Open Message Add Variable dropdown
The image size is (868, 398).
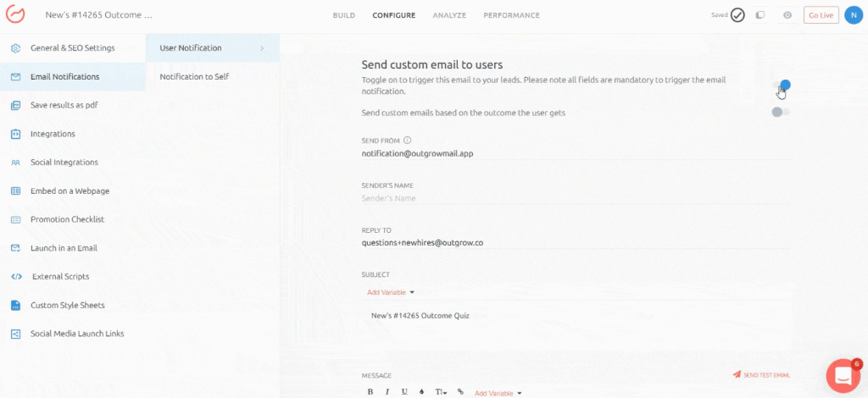coord(498,393)
